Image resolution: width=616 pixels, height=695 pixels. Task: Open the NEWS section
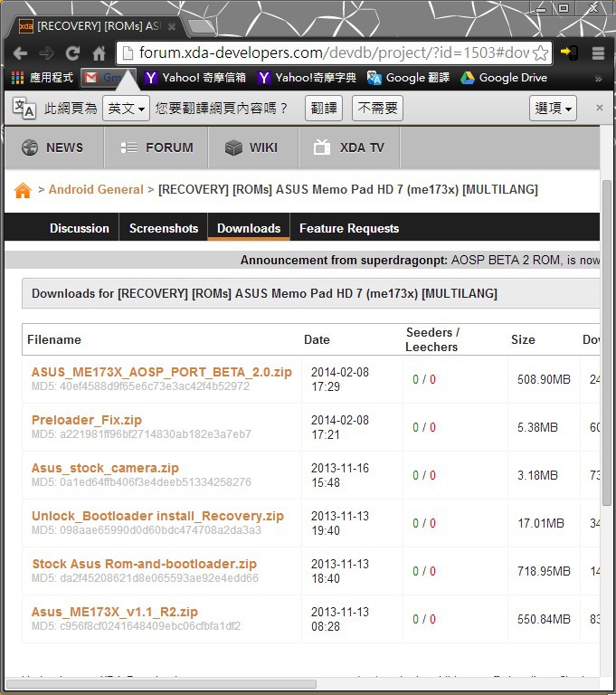click(x=54, y=148)
